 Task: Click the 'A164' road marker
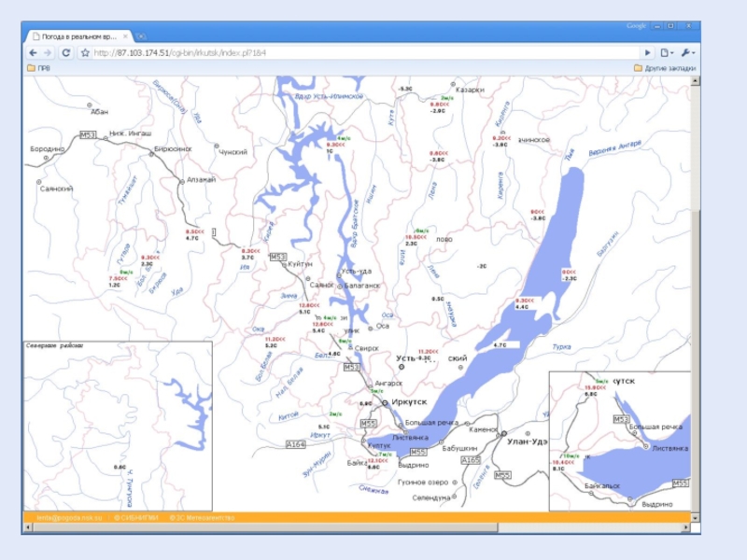pyautogui.click(x=295, y=444)
